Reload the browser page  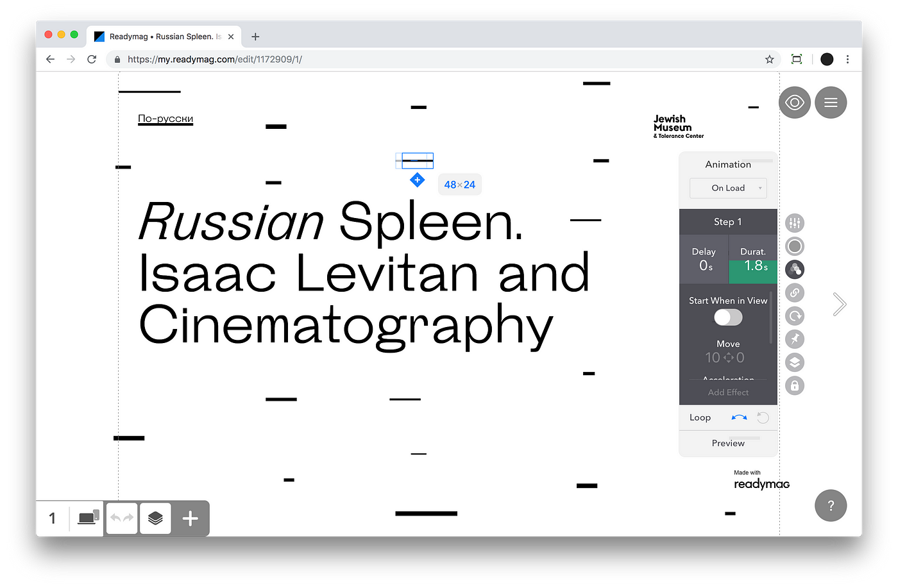tap(92, 59)
